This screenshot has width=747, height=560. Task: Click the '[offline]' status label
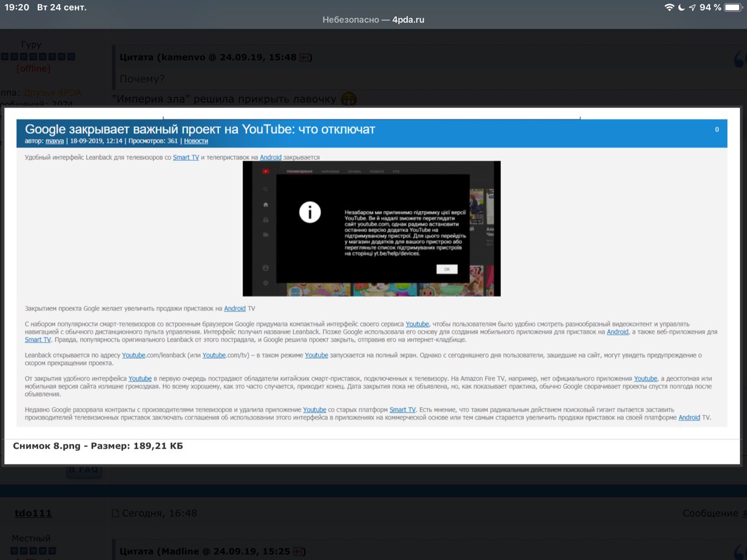click(33, 68)
